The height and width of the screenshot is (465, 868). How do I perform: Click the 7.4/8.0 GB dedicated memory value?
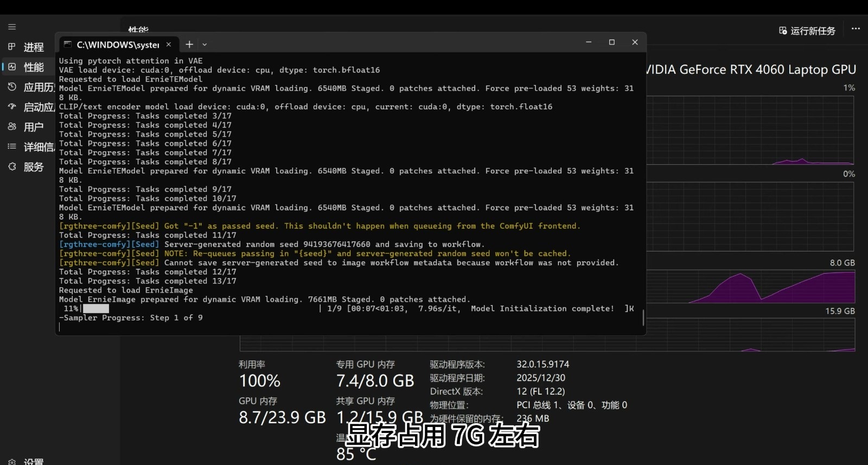pyautogui.click(x=375, y=381)
